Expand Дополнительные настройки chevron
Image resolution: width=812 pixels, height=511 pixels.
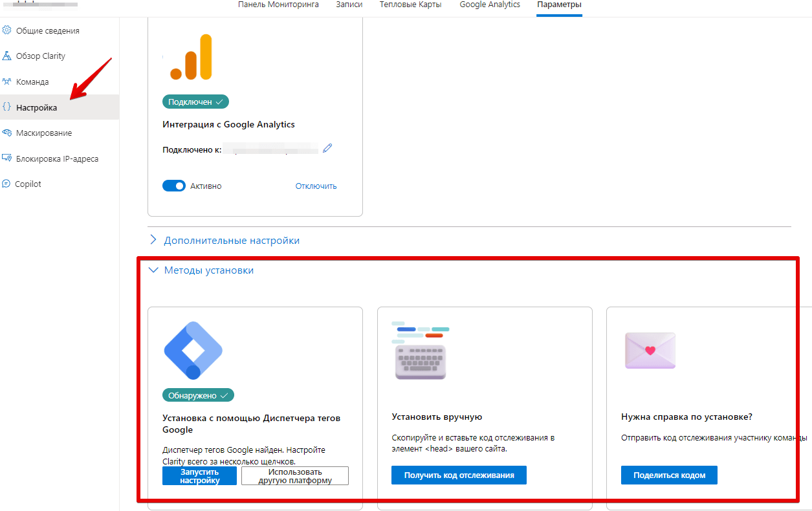(153, 240)
